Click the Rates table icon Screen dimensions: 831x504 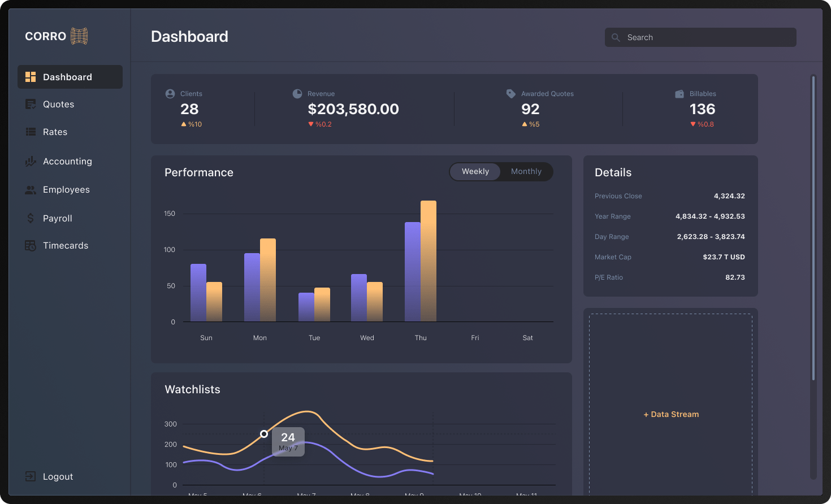click(x=31, y=132)
